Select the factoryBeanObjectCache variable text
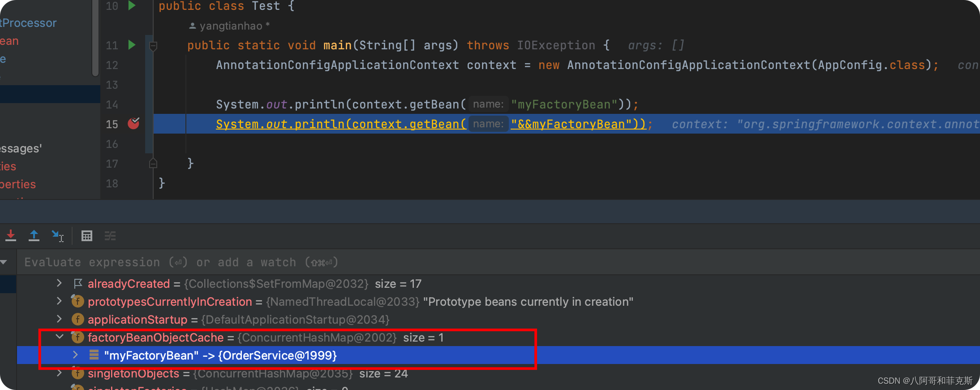The height and width of the screenshot is (390, 980). [155, 338]
